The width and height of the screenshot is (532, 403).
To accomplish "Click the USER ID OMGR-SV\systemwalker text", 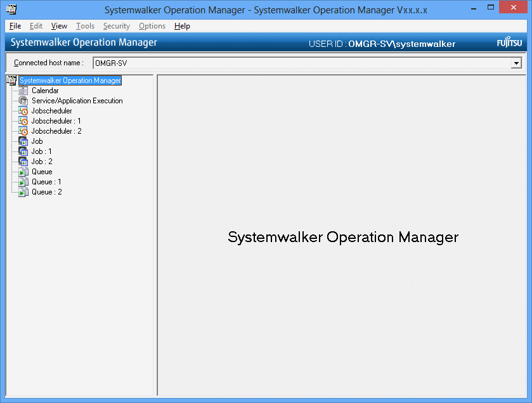I will 382,44.
